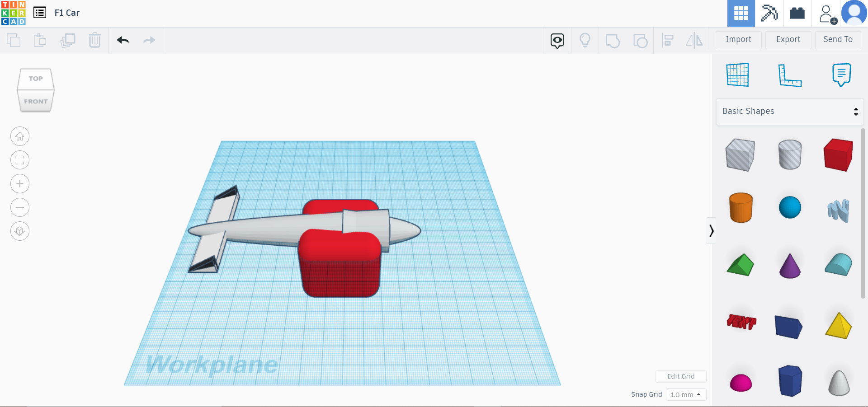
Task: Click the F1 Car design title
Action: pyautogui.click(x=67, y=13)
